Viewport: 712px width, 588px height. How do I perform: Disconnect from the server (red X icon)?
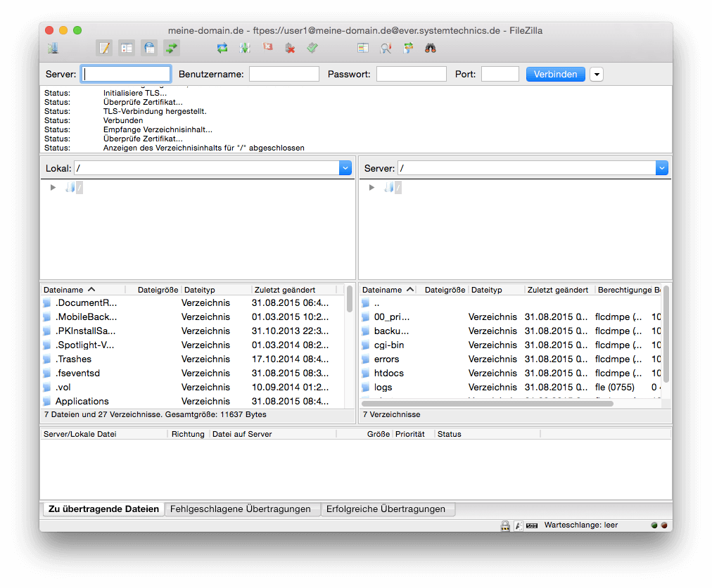[x=290, y=48]
